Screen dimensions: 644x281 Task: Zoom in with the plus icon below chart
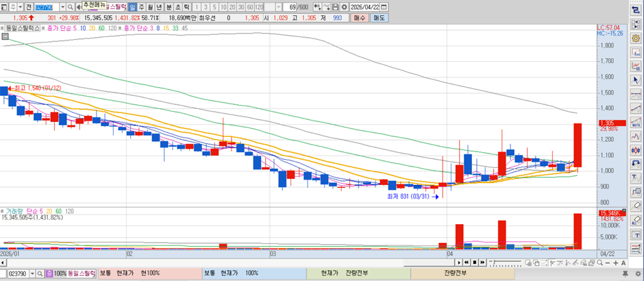click(616, 263)
